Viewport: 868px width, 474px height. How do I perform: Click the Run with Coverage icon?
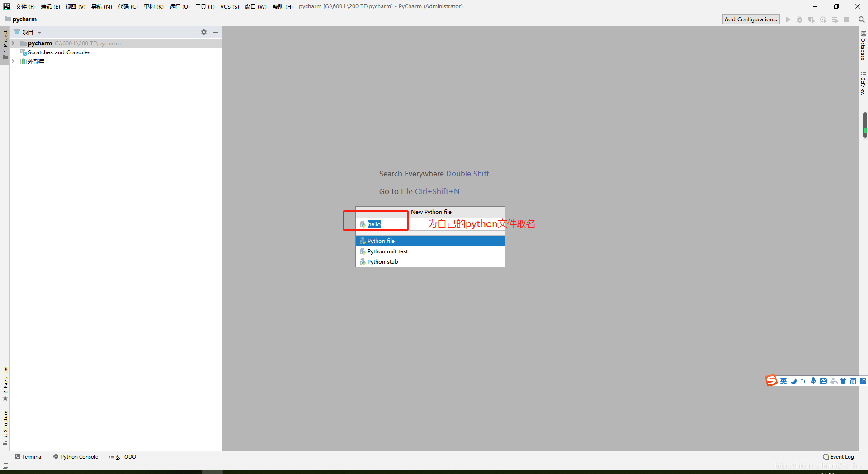tap(811, 19)
